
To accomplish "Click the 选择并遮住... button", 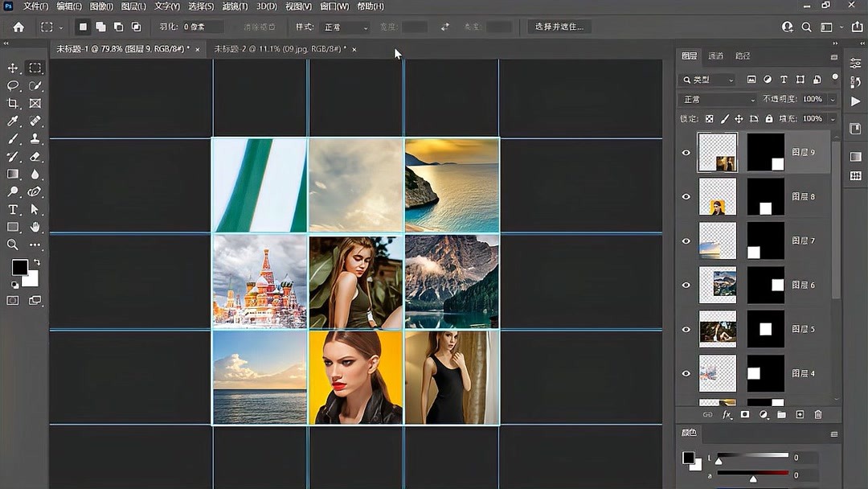I will pyautogui.click(x=559, y=27).
